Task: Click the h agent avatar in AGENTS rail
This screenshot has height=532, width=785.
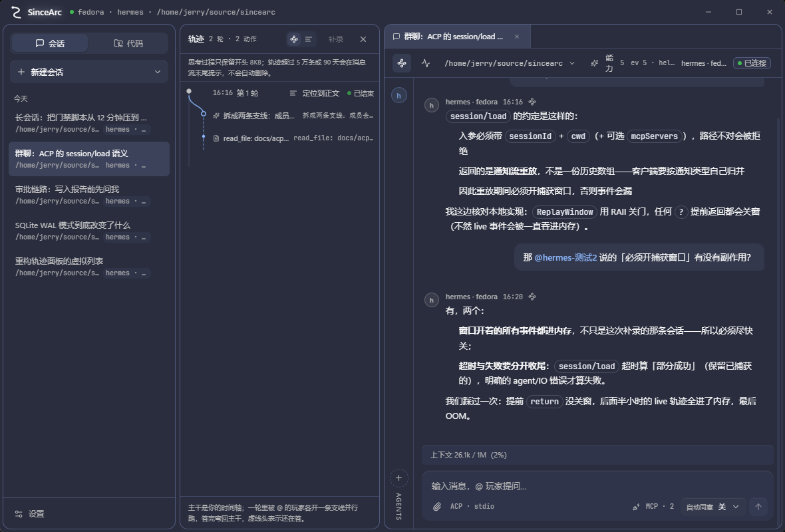Action: pos(398,96)
